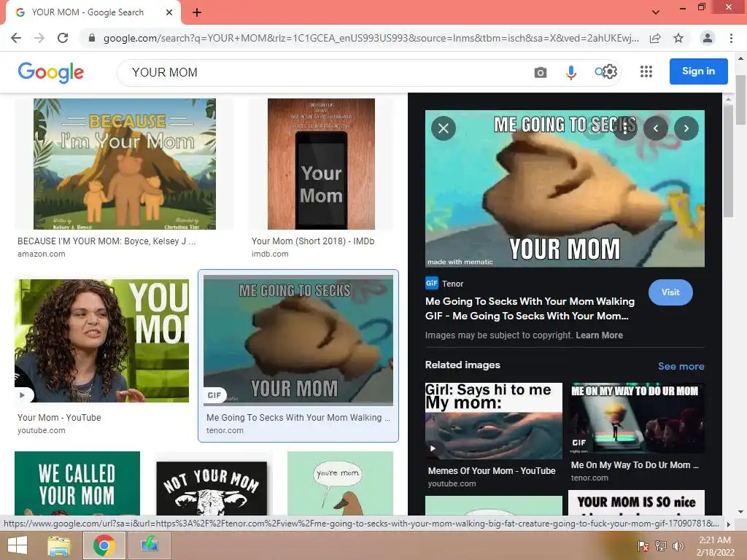Open the Your Mom YouTube thumbnail
This screenshot has width=747, height=560.
(x=101, y=341)
